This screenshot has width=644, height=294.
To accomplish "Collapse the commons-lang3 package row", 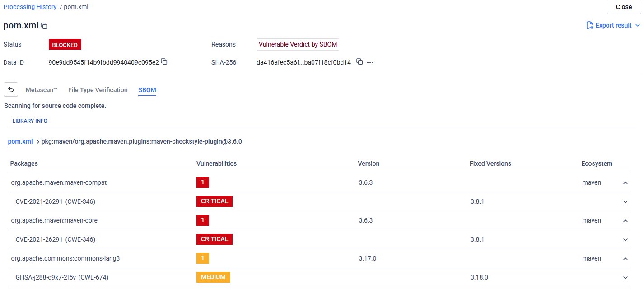I will [x=625, y=259].
